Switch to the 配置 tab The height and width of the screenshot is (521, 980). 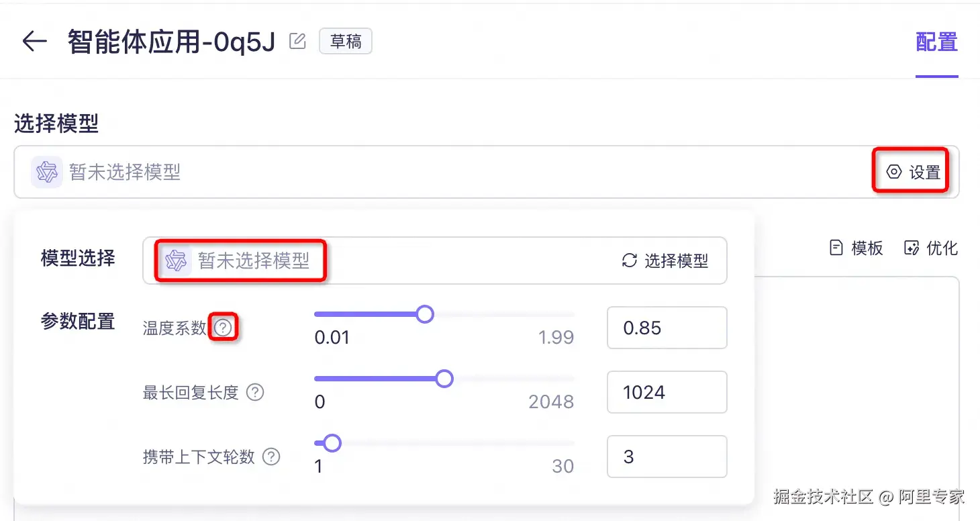936,42
